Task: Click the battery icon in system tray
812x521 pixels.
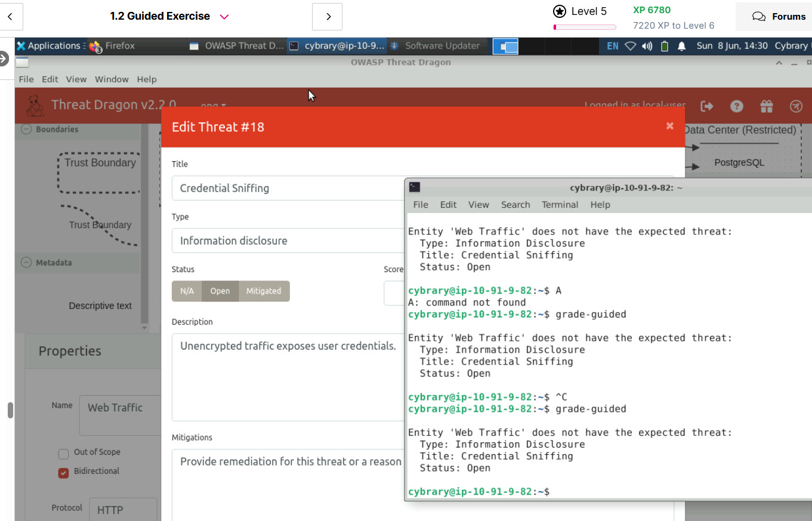Action: tap(665, 46)
